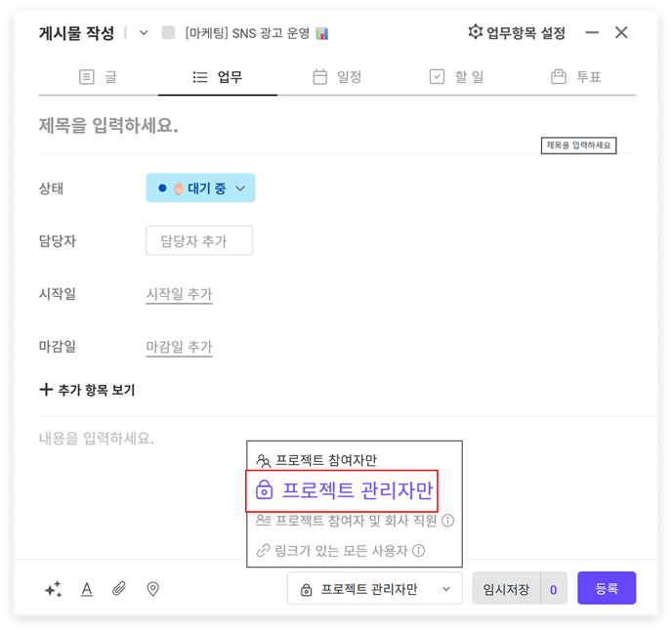Expand dropdown arrow next to 게시물 작성
Image resolution: width=672 pixels, height=632 pixels.
tap(144, 33)
